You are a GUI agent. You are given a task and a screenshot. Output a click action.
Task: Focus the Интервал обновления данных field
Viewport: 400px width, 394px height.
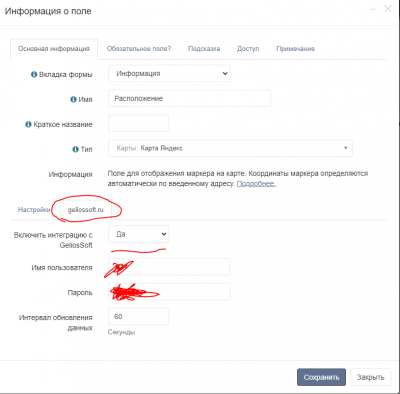point(138,317)
